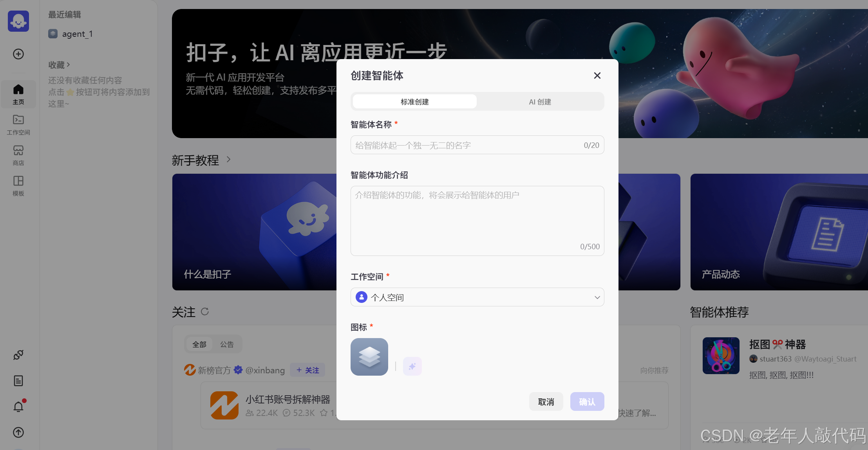The image size is (868, 450).
Task: Refresh the 关注 feed icon
Action: point(205,311)
